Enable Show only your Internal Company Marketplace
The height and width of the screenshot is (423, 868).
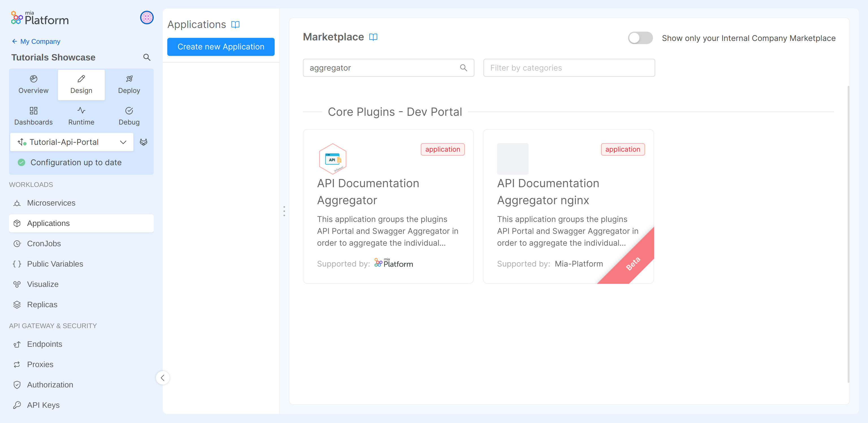pyautogui.click(x=639, y=38)
